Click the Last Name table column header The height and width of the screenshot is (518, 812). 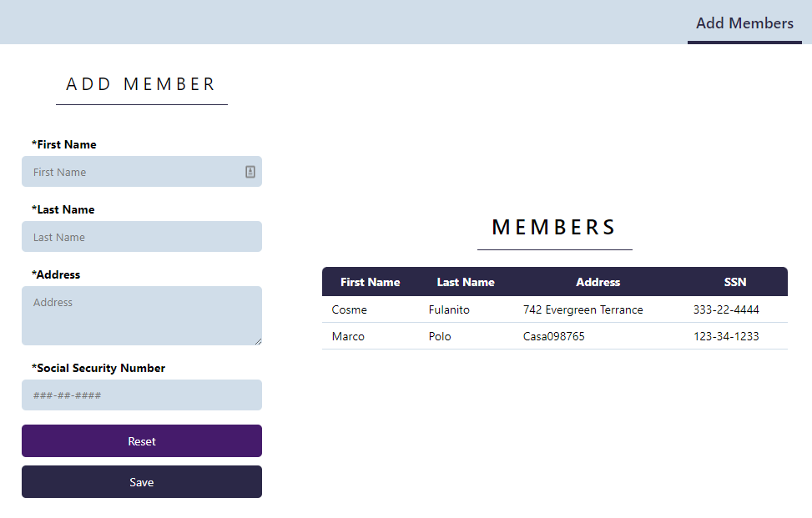(x=466, y=282)
